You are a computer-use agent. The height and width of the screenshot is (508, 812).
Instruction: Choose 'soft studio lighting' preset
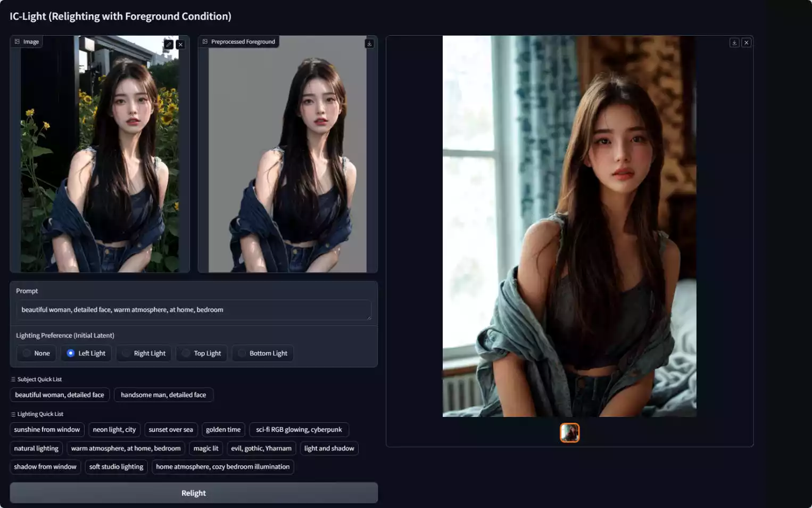click(x=116, y=467)
